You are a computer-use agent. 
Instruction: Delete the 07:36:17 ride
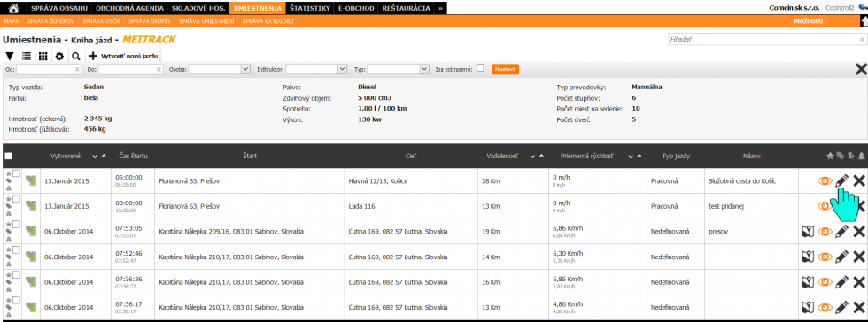858,307
